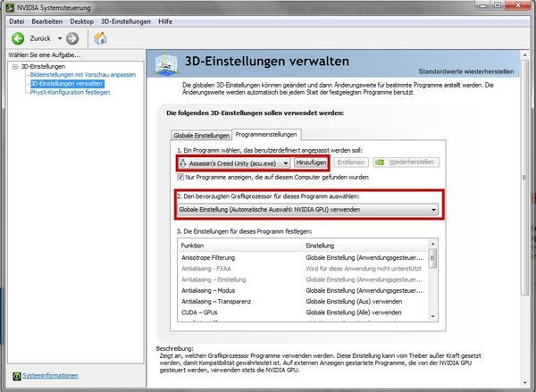Open the Systeminformationen link
The width and height of the screenshot is (536, 392).
(50, 376)
